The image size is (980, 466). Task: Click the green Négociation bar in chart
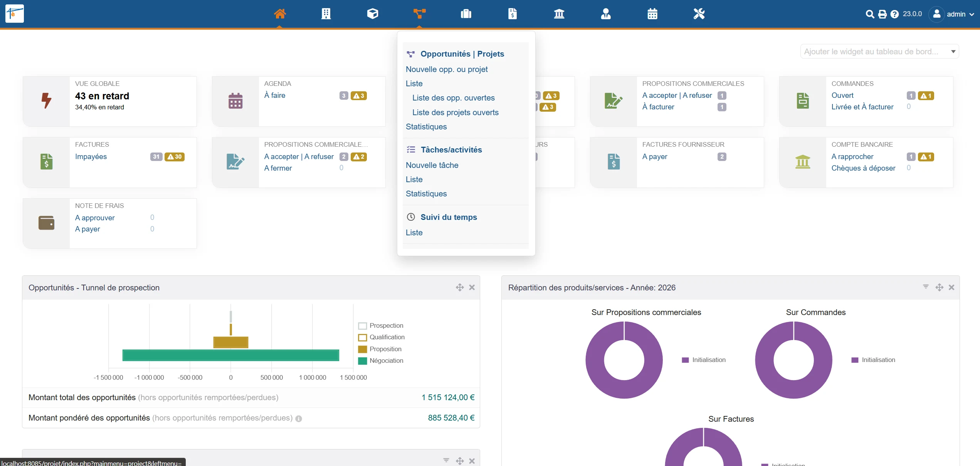pyautogui.click(x=231, y=355)
